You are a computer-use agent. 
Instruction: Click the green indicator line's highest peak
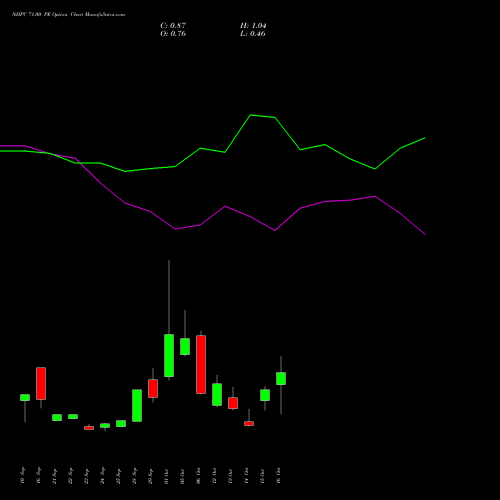tap(251, 115)
